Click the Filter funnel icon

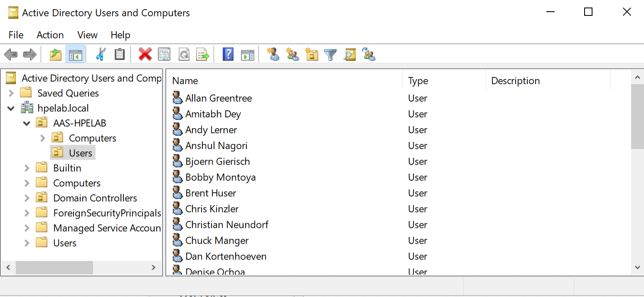tap(330, 54)
